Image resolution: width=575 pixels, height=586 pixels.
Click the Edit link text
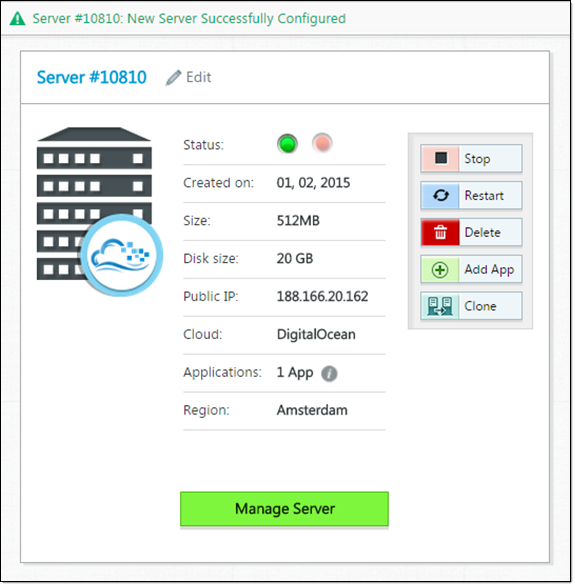[x=199, y=78]
